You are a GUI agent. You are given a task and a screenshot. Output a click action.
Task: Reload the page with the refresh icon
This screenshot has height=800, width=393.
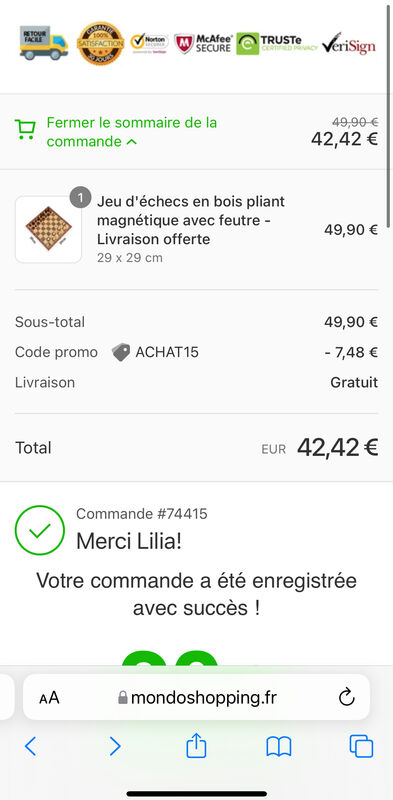pos(347,697)
